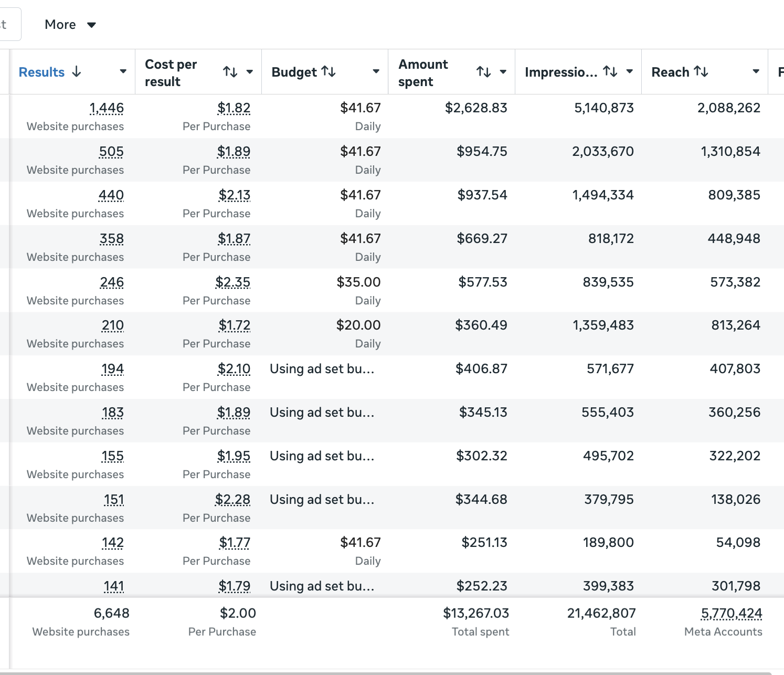Click the 505 website purchases result

coord(111,152)
